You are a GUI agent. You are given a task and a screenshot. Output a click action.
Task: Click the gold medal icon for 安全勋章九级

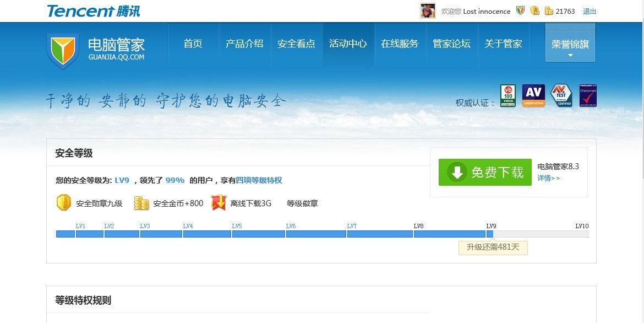(x=64, y=203)
